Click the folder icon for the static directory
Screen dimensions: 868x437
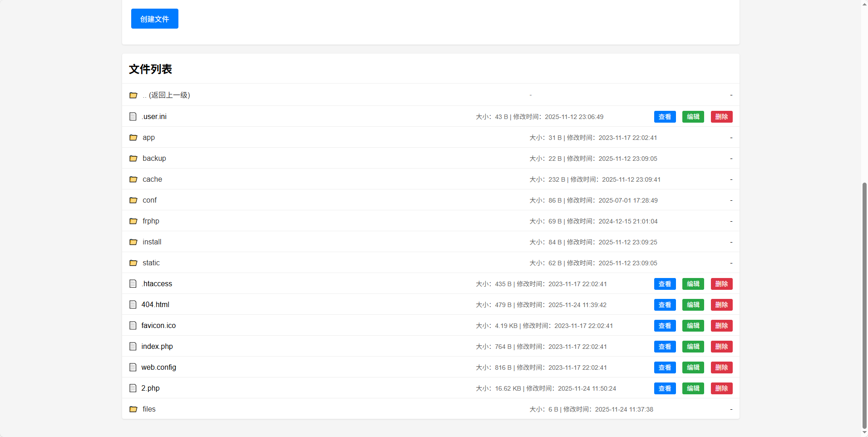point(133,263)
